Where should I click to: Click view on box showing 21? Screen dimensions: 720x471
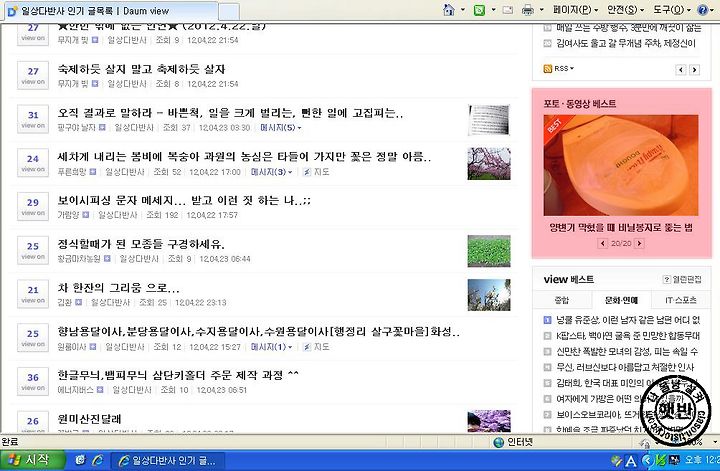[x=33, y=294]
